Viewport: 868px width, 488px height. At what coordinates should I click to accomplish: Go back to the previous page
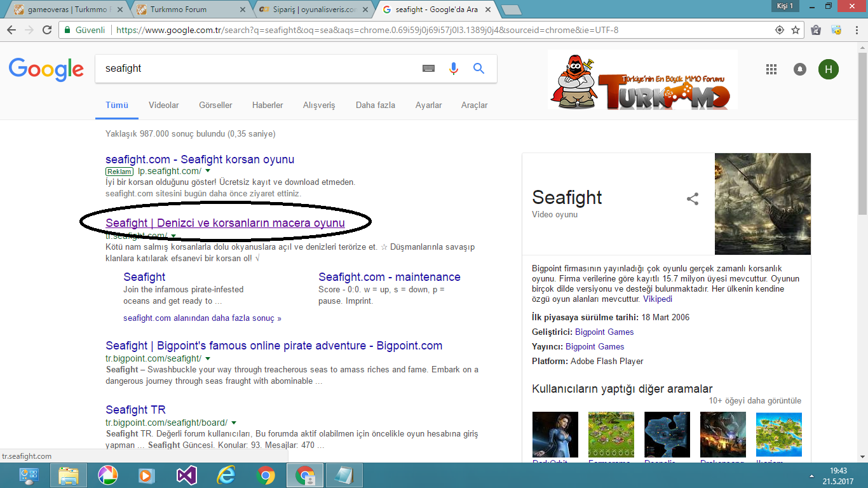(x=11, y=30)
